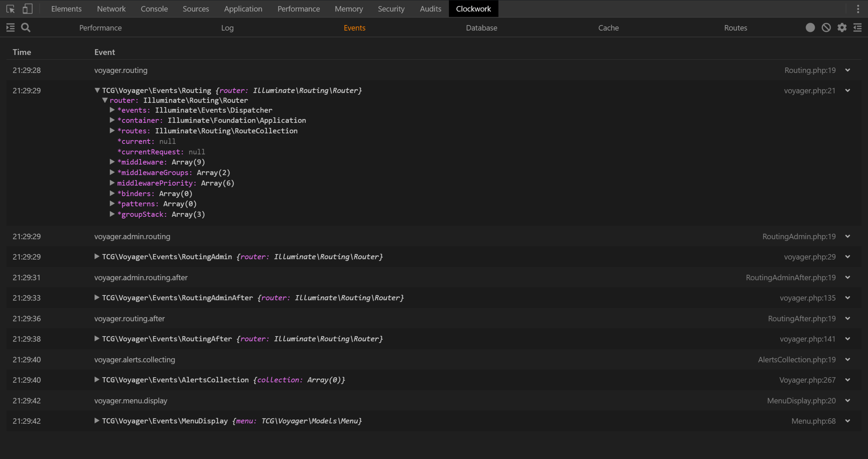Expand *routes RouteCollection node
Viewport: 868px width, 459px height.
pos(112,131)
